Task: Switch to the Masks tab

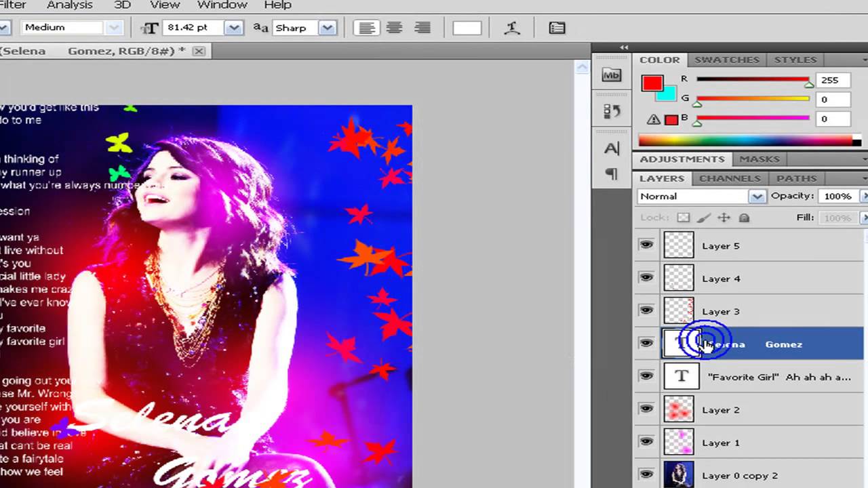Action: pyautogui.click(x=759, y=159)
